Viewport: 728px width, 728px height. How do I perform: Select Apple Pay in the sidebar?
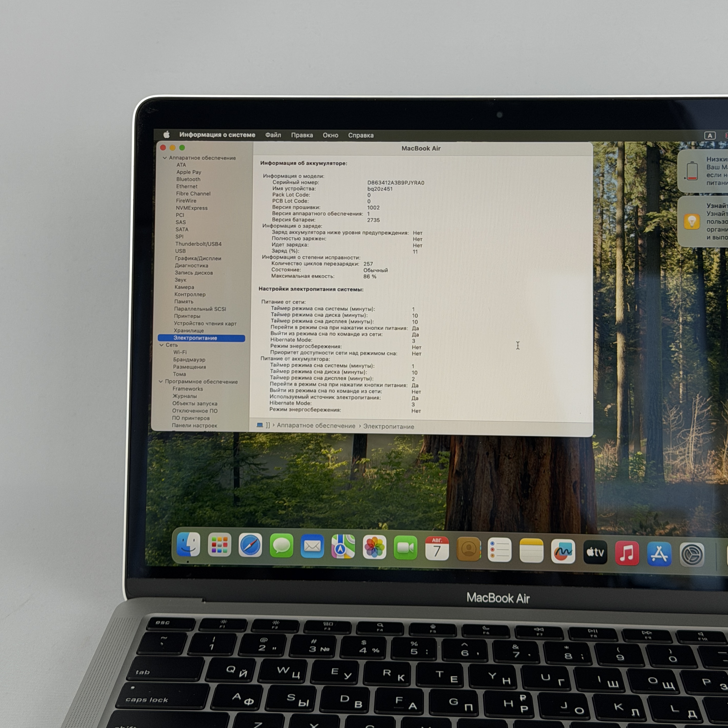coord(189,172)
